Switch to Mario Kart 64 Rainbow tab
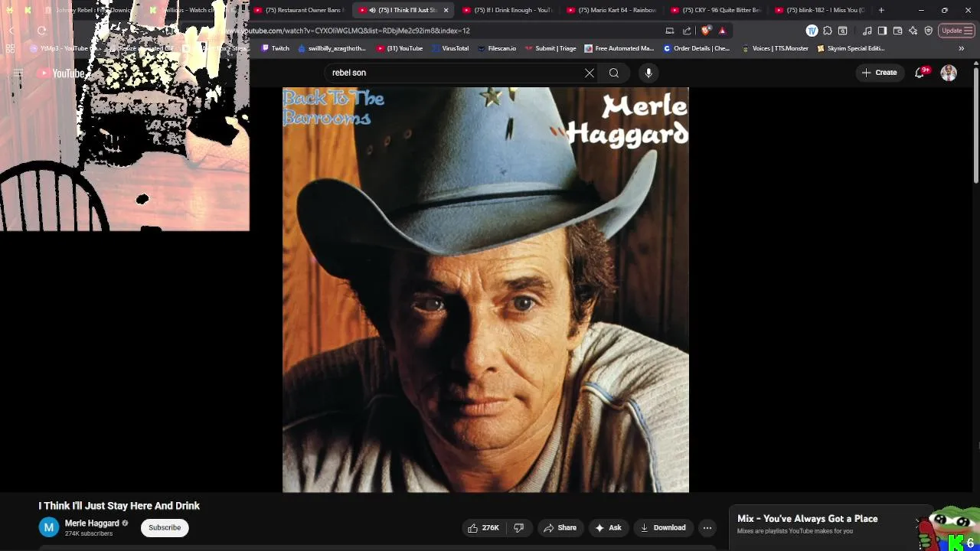The image size is (980, 551). pos(612,10)
